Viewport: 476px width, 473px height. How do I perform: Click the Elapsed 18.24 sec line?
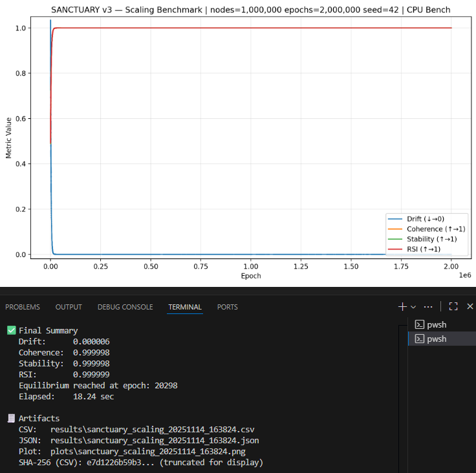[66, 397]
